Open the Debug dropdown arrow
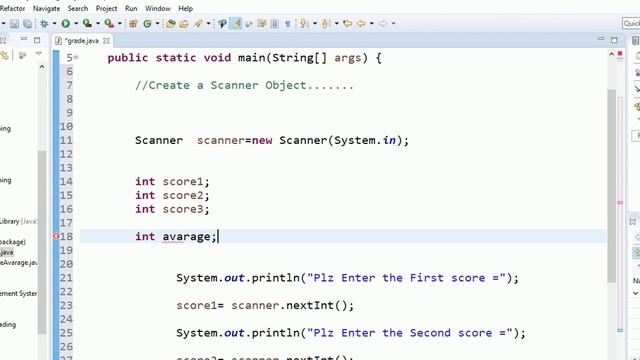The image size is (640, 360). click(54, 24)
